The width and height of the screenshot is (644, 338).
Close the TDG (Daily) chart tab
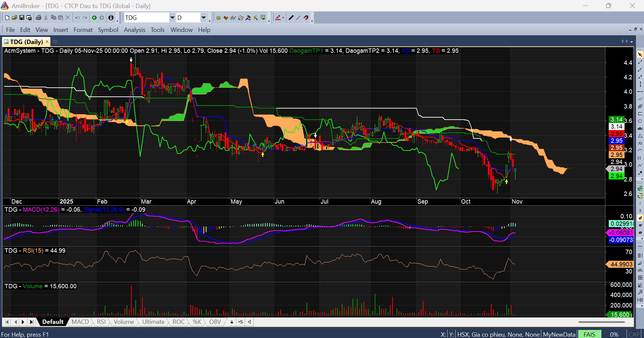point(47,42)
